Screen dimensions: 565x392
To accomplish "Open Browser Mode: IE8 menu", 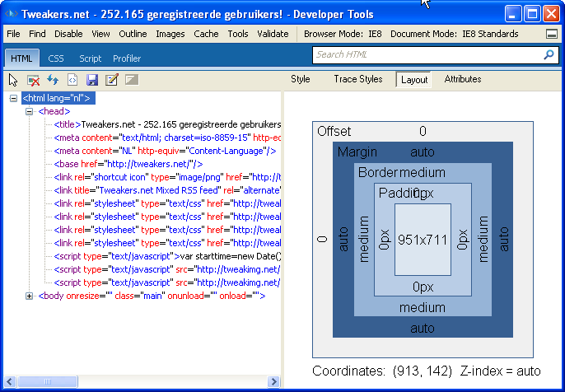I will coord(343,34).
